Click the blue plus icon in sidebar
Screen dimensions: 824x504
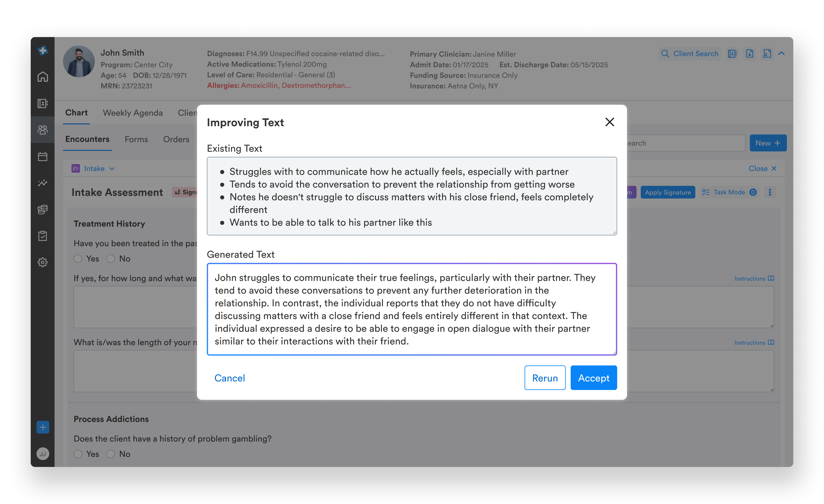(42, 427)
